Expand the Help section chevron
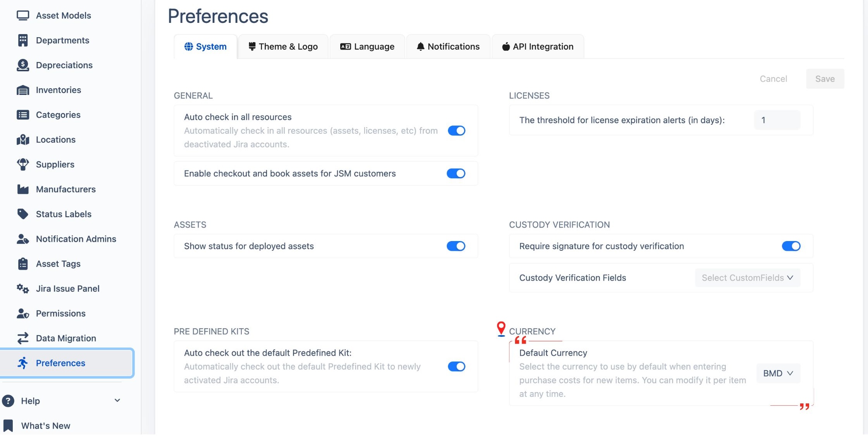This screenshot has height=441, width=868. coord(117,400)
